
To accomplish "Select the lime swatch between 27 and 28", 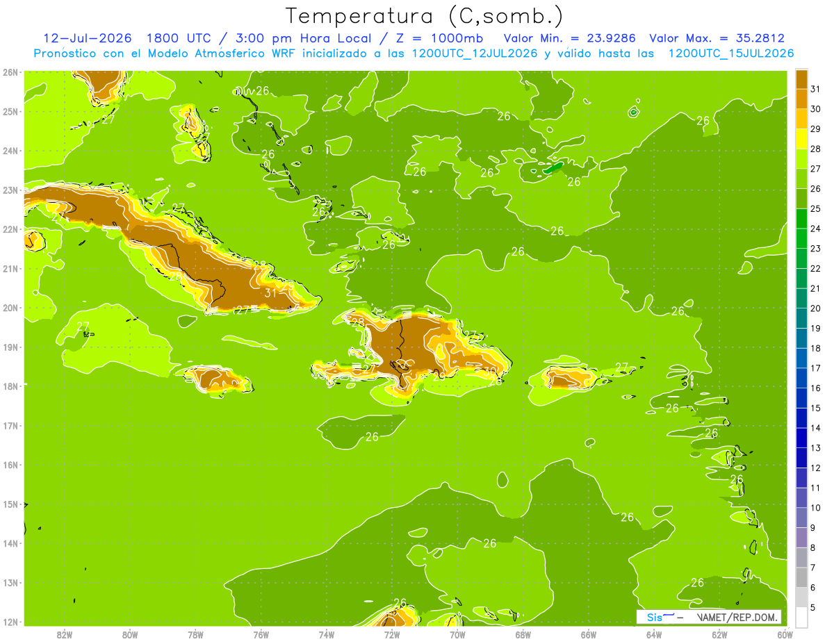I will click(801, 158).
